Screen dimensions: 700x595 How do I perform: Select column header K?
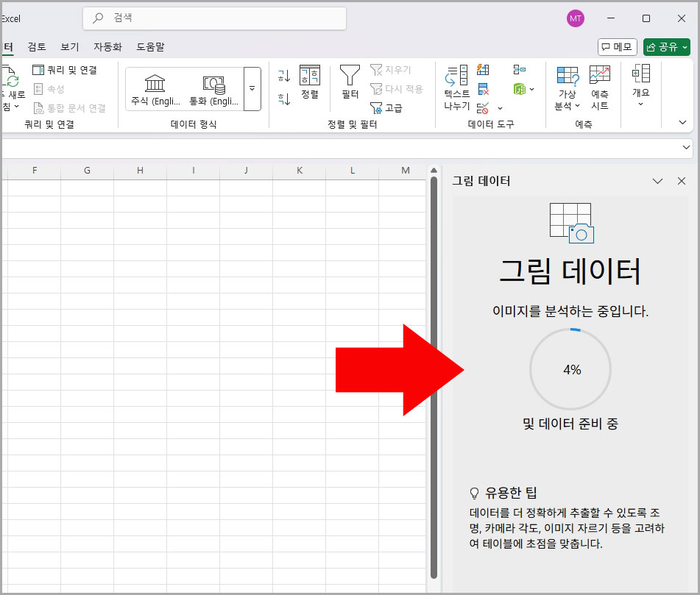[x=300, y=171]
